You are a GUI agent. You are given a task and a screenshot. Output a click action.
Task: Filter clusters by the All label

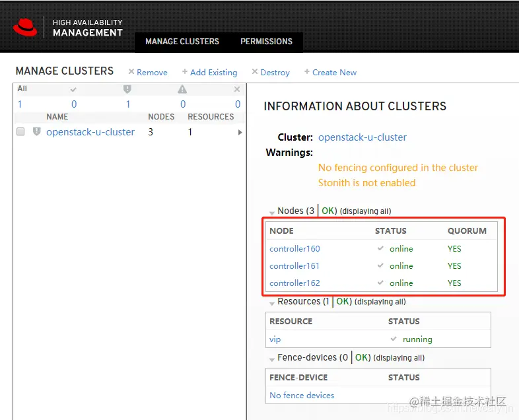pyautogui.click(x=22, y=88)
